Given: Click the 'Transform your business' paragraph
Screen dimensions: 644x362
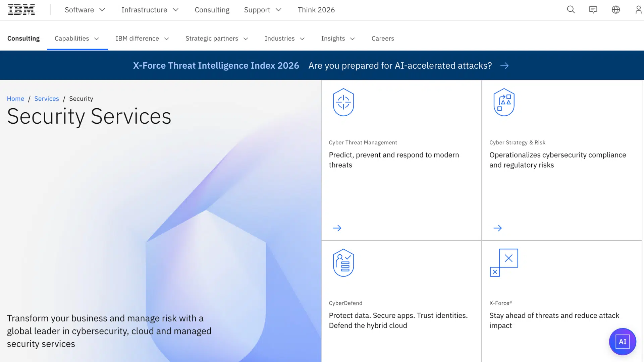Looking at the screenshot, I should 109,331.
